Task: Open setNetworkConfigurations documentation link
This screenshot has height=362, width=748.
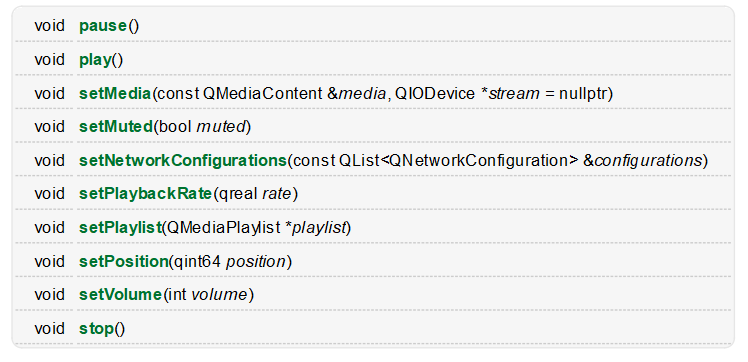Action: (x=183, y=161)
